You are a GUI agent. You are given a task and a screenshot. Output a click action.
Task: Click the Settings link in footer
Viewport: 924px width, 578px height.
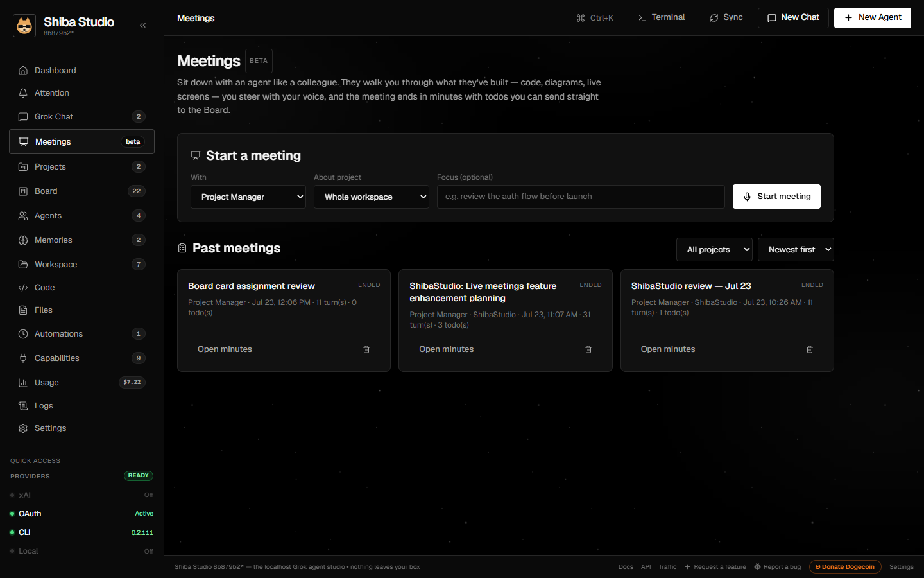tap(902, 567)
